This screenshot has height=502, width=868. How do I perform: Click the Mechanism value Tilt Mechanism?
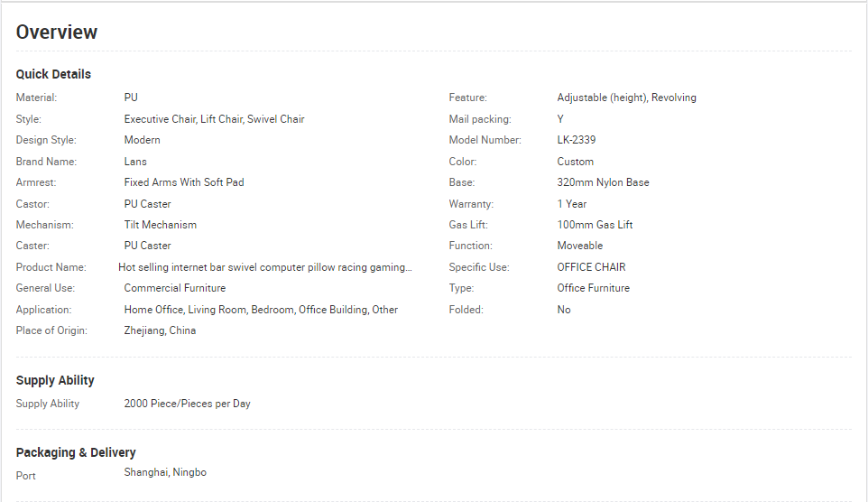[x=160, y=225]
